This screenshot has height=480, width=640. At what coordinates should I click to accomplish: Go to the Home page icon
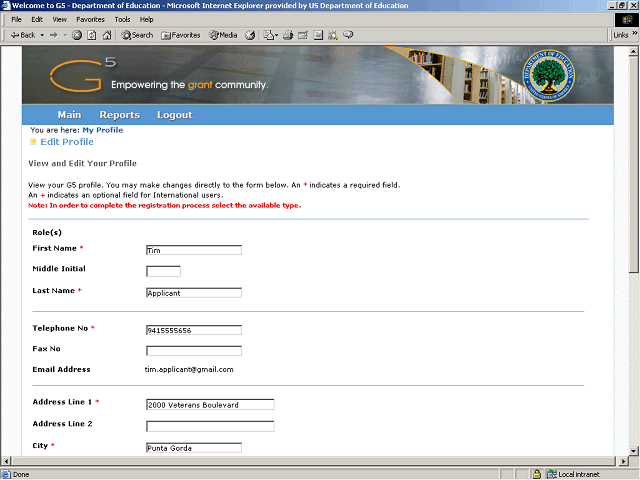[107, 35]
